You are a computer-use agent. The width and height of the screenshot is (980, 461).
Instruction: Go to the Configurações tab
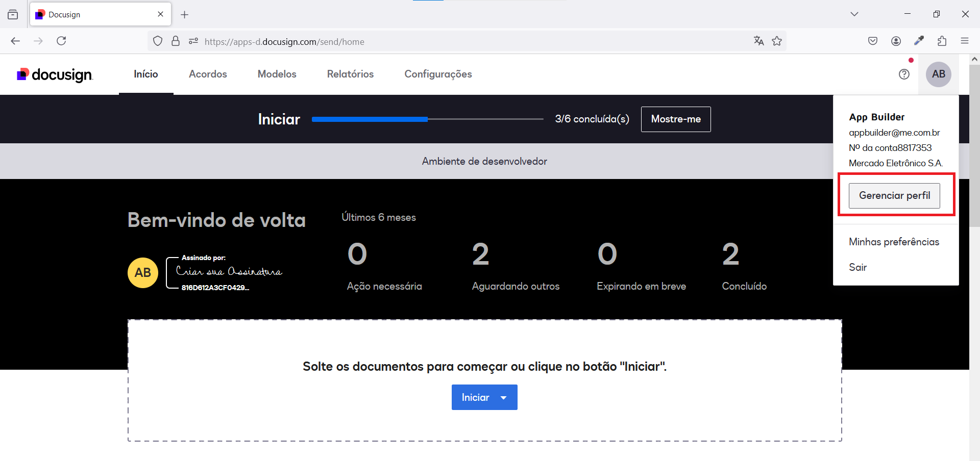coord(438,74)
